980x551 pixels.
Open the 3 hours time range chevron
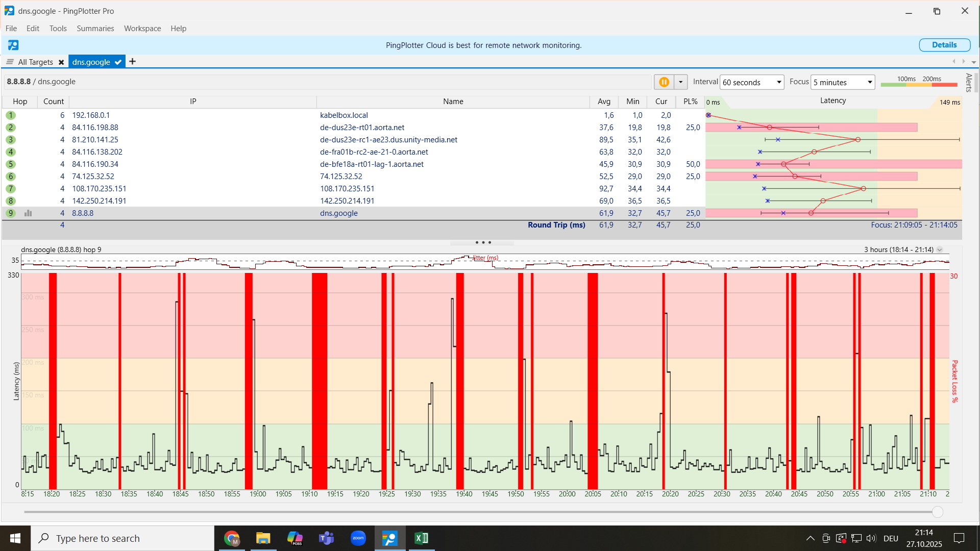(940, 250)
